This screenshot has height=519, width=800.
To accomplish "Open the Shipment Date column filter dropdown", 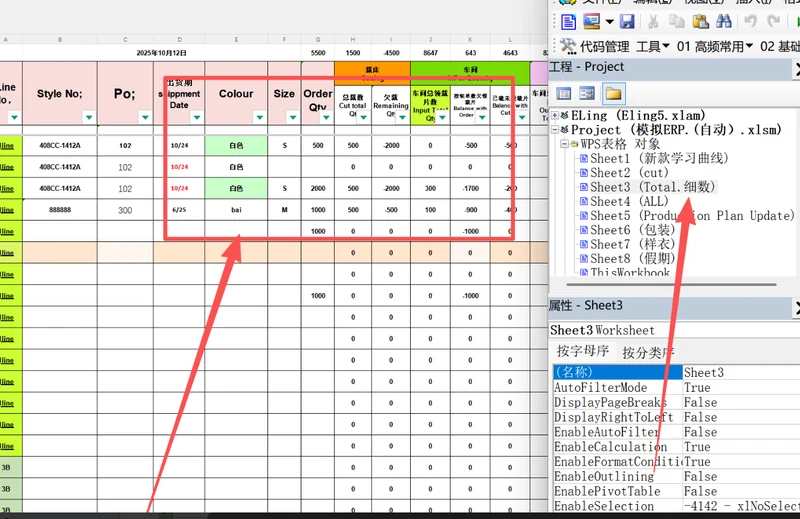I will [196, 117].
